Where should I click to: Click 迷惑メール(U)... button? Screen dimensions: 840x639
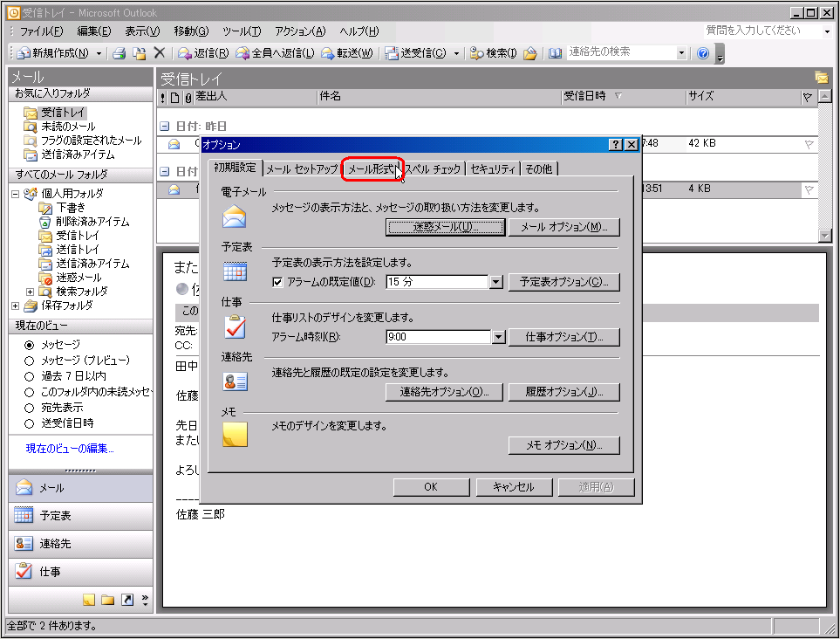(445, 227)
